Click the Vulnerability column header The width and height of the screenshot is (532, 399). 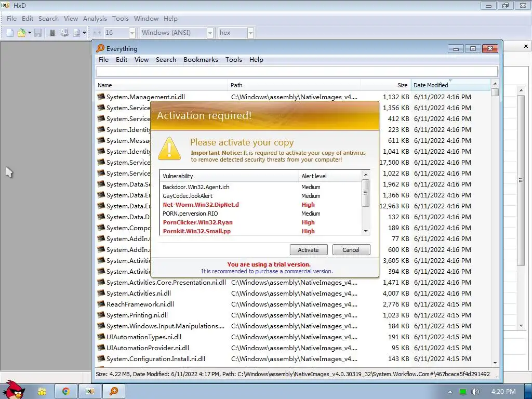tap(229, 176)
